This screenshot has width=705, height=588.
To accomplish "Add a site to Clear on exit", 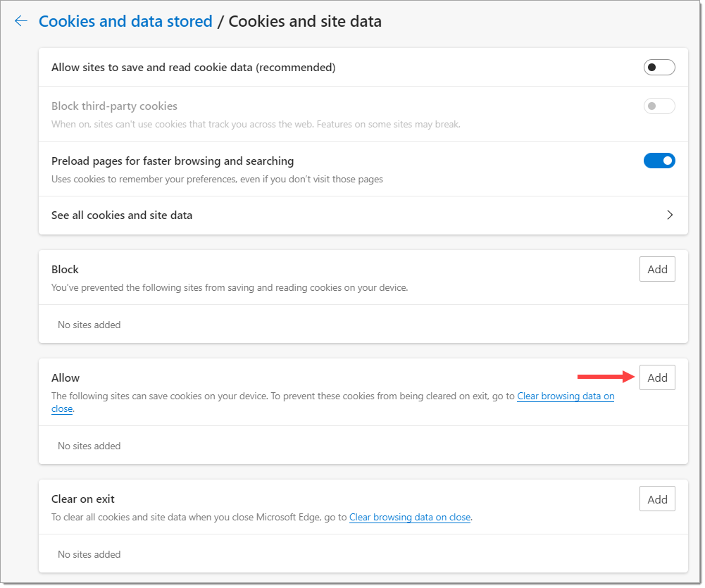I will pyautogui.click(x=657, y=499).
